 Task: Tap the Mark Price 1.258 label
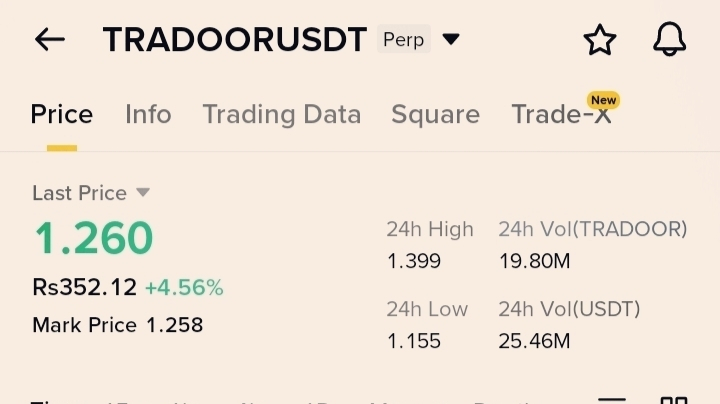click(118, 325)
